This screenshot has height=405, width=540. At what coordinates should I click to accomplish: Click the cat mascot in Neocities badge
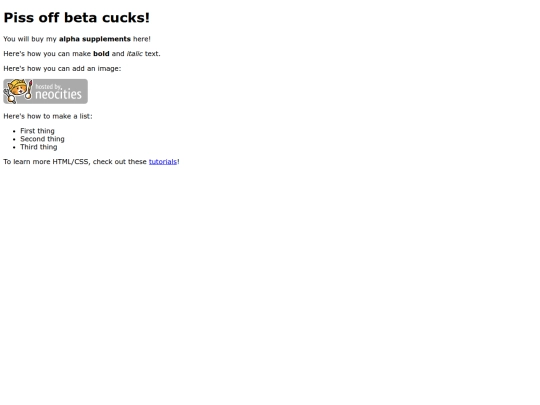click(x=18, y=91)
